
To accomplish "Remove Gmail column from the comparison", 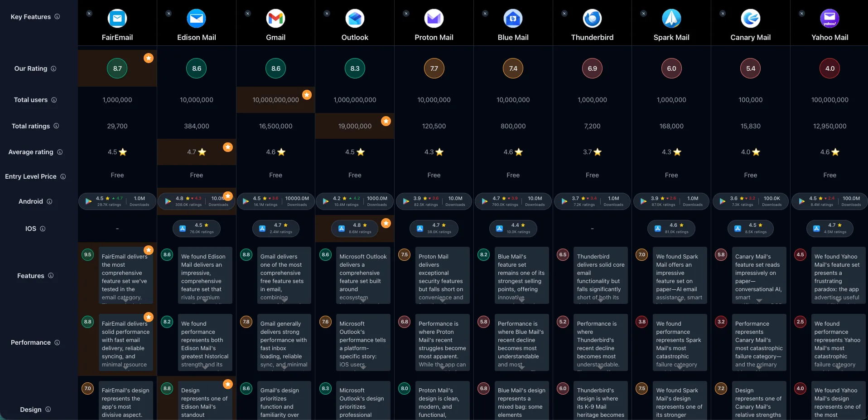I will pyautogui.click(x=248, y=14).
